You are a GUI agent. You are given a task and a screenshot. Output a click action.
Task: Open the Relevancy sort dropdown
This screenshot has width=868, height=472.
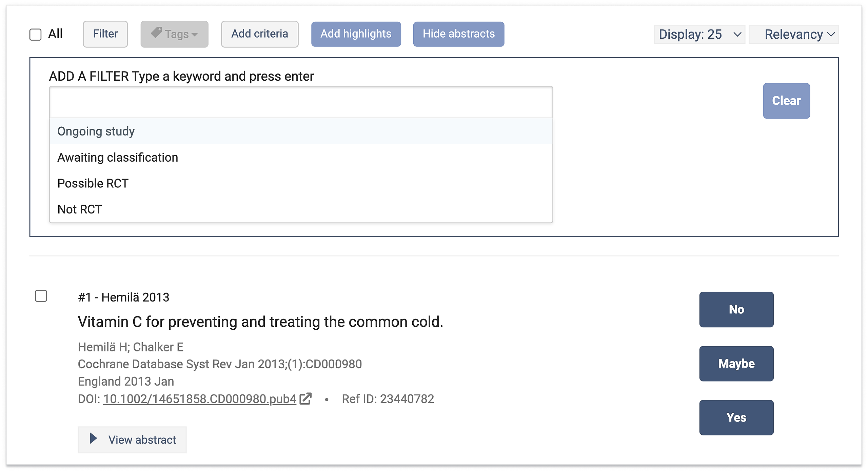coord(794,34)
